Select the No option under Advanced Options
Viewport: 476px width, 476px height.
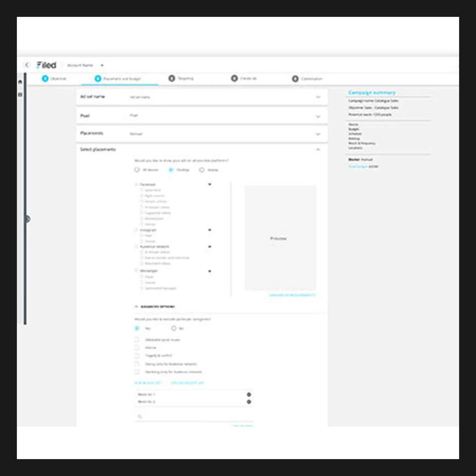tap(173, 328)
